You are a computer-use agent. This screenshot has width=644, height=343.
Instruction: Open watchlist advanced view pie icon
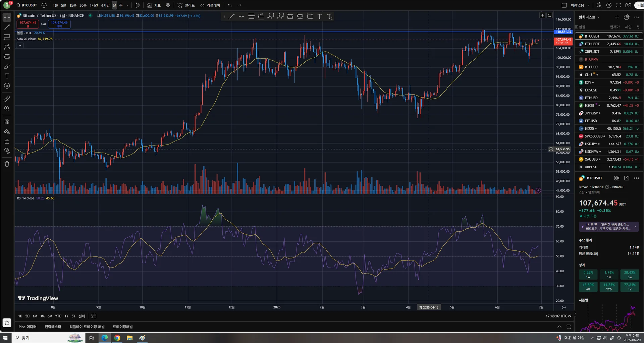[x=626, y=17]
